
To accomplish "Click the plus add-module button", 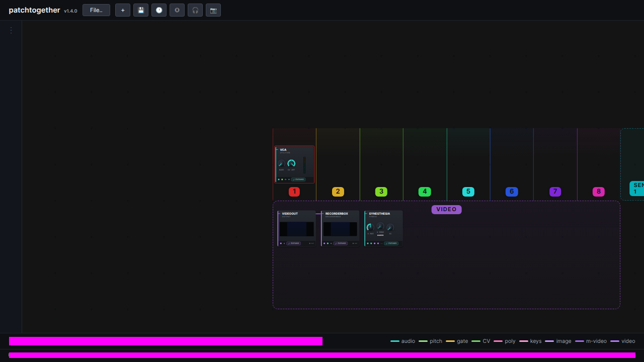I will click(x=123, y=10).
